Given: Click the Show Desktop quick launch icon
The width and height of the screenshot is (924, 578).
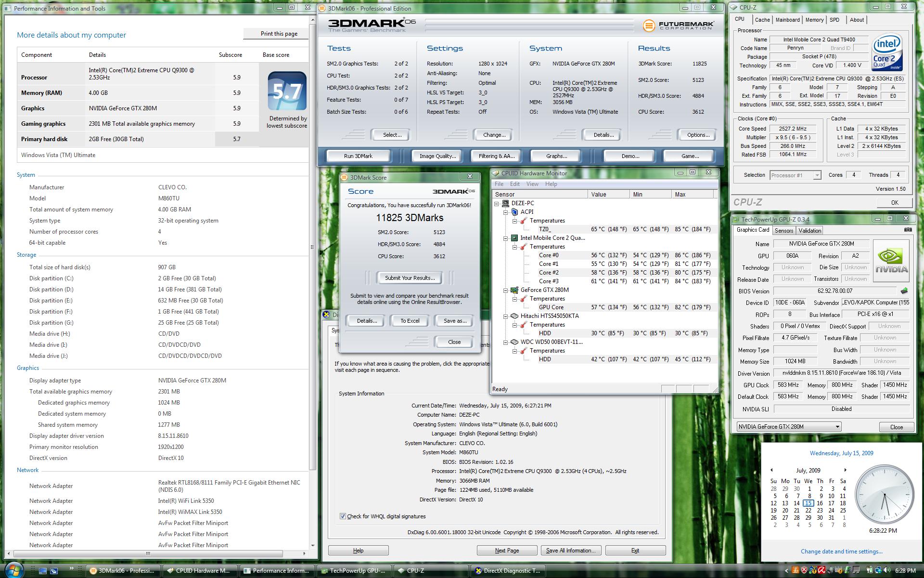Looking at the screenshot, I should (x=43, y=571).
